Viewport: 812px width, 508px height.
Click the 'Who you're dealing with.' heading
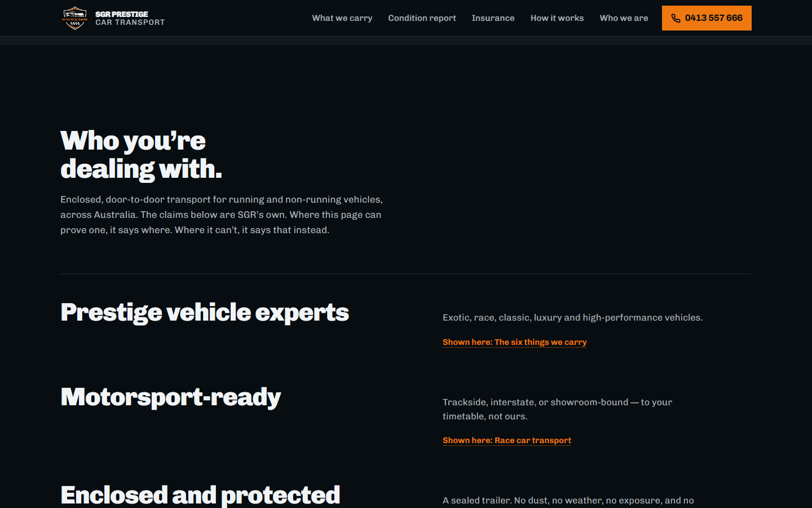click(x=141, y=155)
